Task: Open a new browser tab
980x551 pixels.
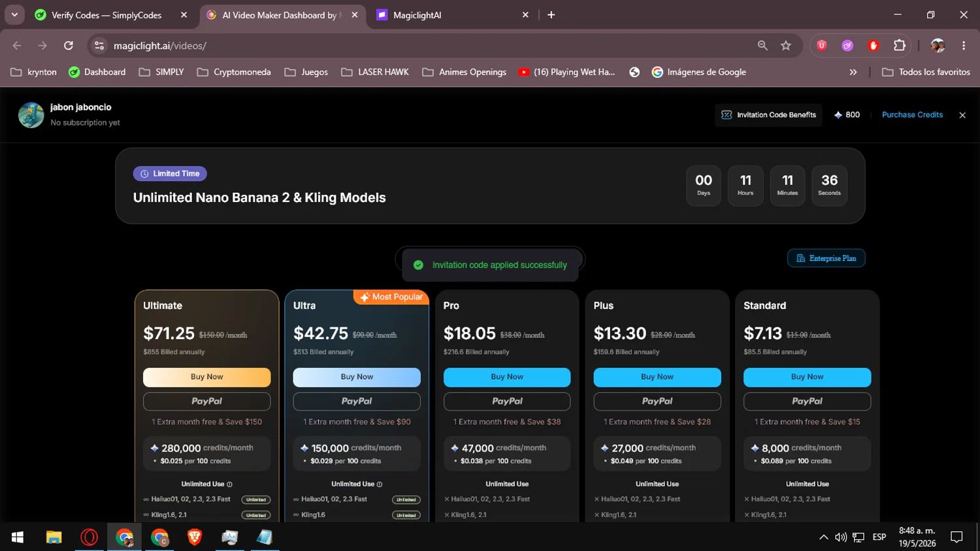Action: [x=551, y=14]
